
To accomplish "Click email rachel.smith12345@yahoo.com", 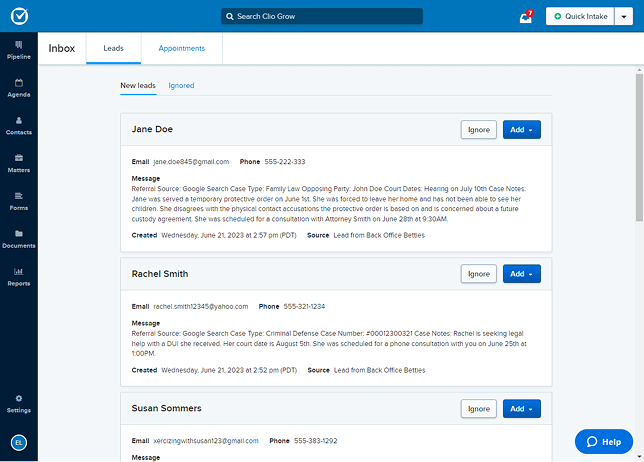I will [x=200, y=307].
